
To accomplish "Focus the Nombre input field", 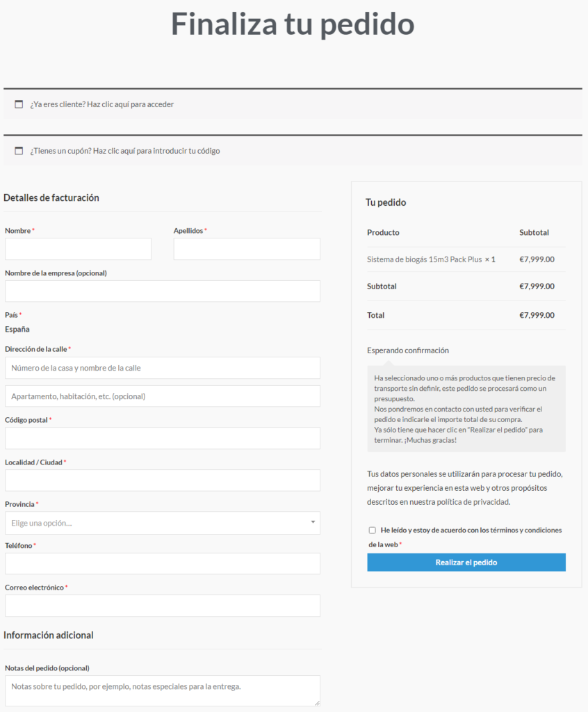I will 78,249.
